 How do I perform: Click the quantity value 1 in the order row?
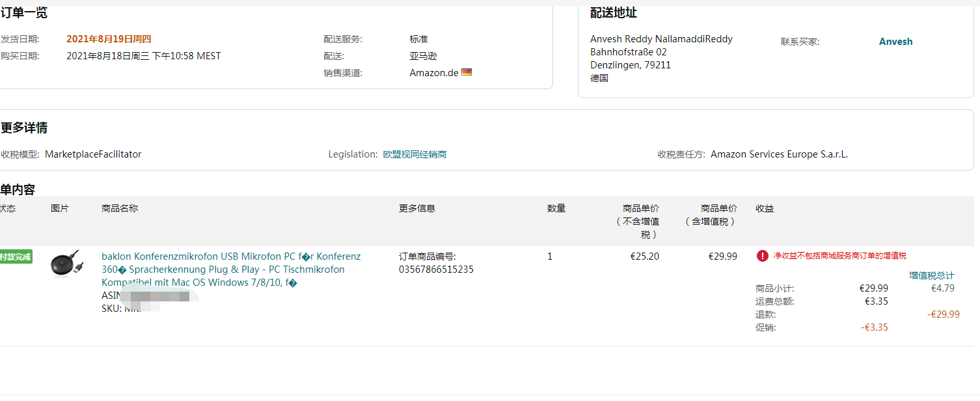[x=550, y=256]
